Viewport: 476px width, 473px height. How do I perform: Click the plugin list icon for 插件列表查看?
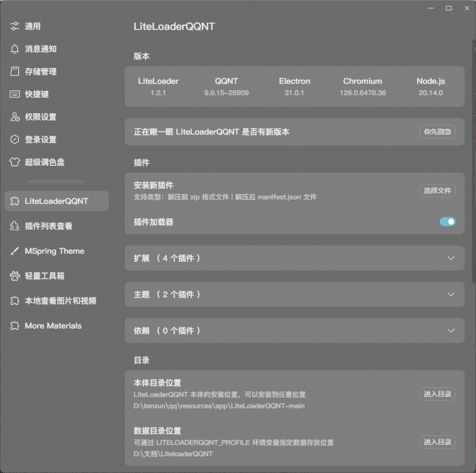tap(14, 226)
